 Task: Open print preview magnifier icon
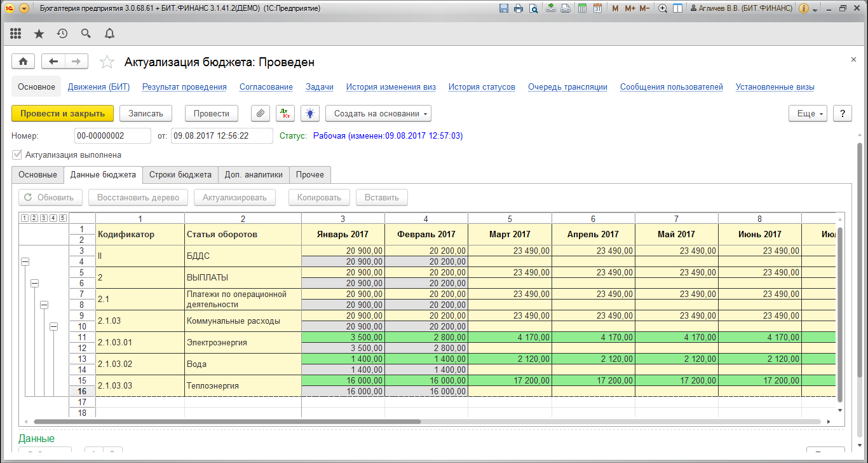point(533,8)
